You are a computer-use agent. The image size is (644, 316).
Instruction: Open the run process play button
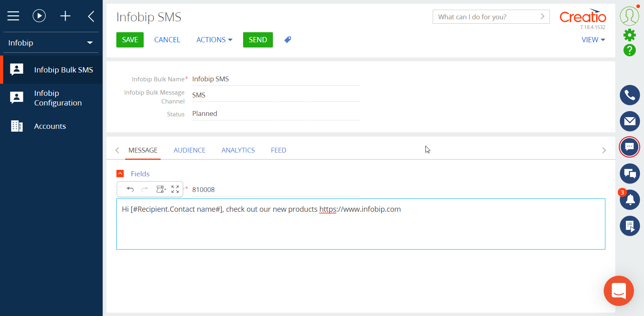click(x=39, y=16)
